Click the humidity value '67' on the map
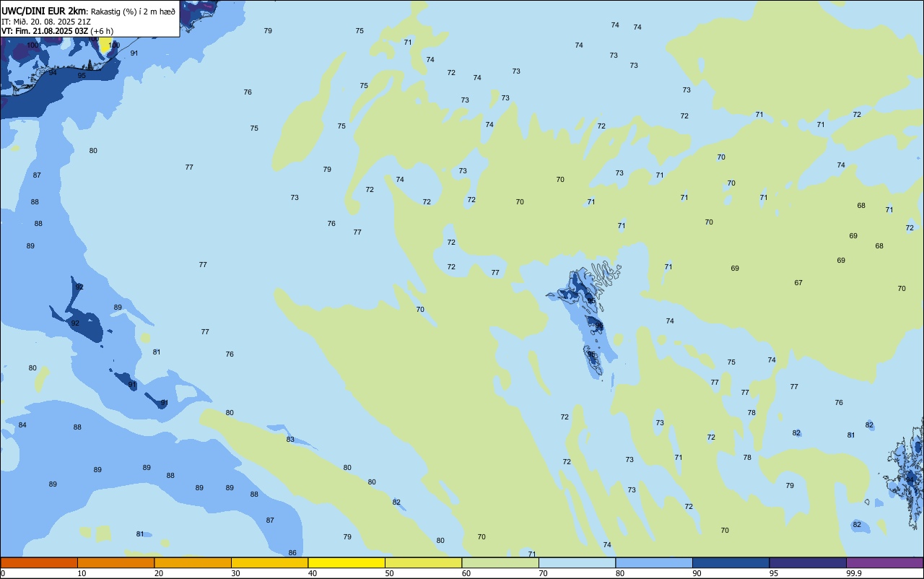Screen dimensions: 924x579 pyautogui.click(x=798, y=282)
